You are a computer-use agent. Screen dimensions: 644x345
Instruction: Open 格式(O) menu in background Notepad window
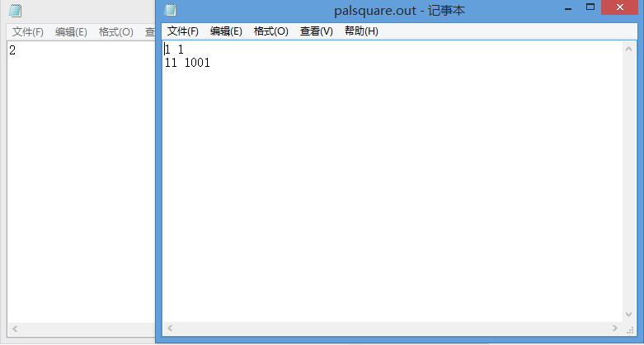[x=115, y=32]
